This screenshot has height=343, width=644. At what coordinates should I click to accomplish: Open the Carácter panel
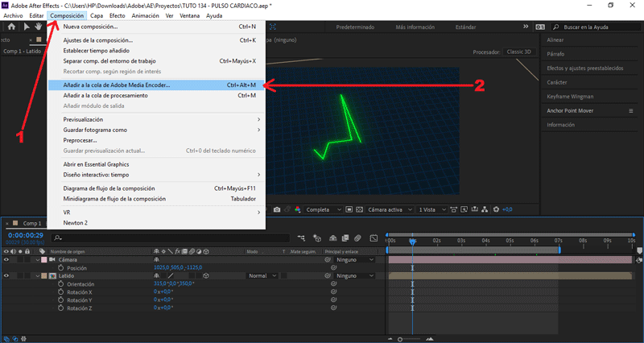(x=556, y=82)
